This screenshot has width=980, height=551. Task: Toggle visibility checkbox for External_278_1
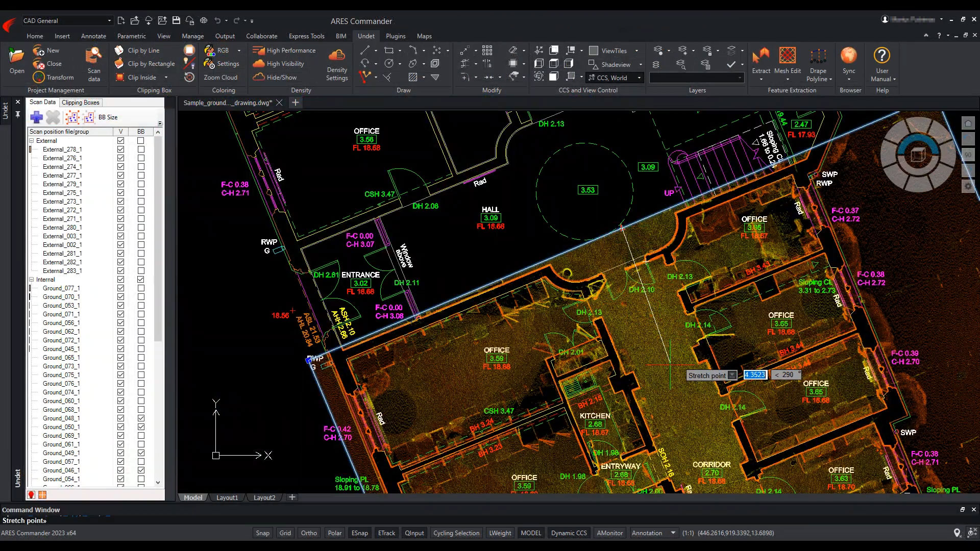[x=120, y=149]
